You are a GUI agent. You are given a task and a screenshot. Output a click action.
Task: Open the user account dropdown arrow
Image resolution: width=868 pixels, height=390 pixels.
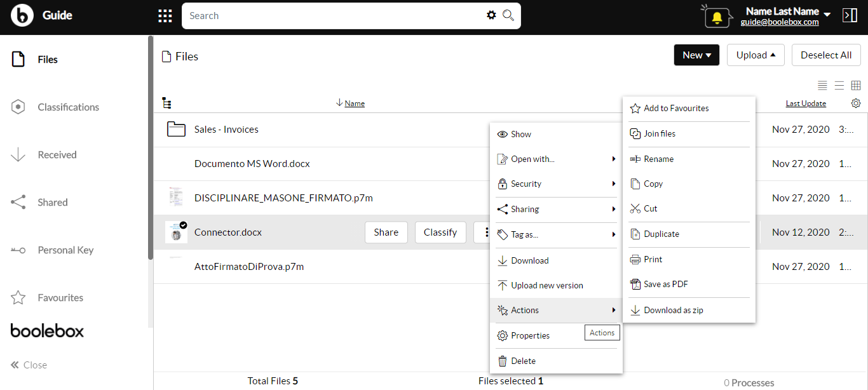point(827,13)
